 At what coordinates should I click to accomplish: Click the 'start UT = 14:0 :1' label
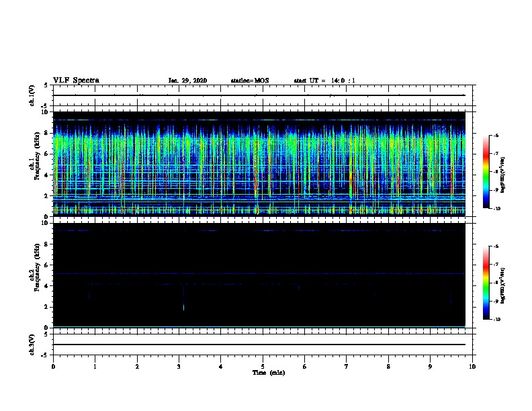[x=324, y=81]
